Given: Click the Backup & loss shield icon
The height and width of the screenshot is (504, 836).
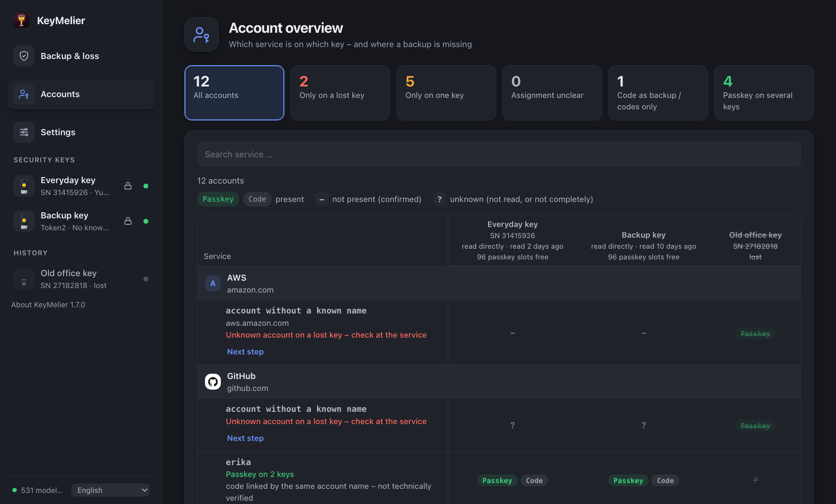Looking at the screenshot, I should point(24,56).
